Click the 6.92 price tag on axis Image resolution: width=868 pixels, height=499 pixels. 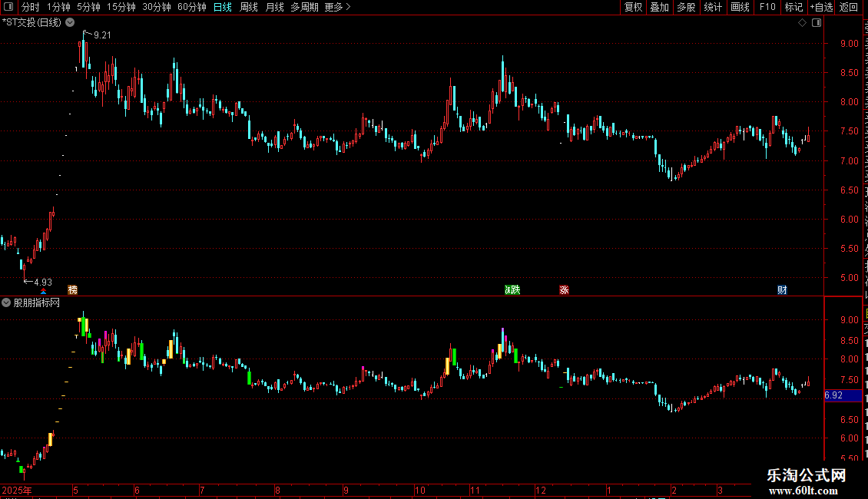pyautogui.click(x=843, y=395)
